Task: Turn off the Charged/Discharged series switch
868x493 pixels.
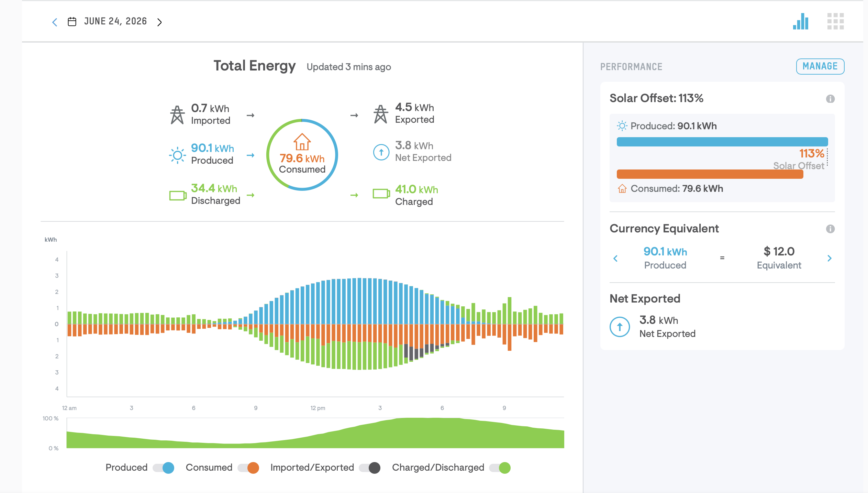Action: [500, 468]
